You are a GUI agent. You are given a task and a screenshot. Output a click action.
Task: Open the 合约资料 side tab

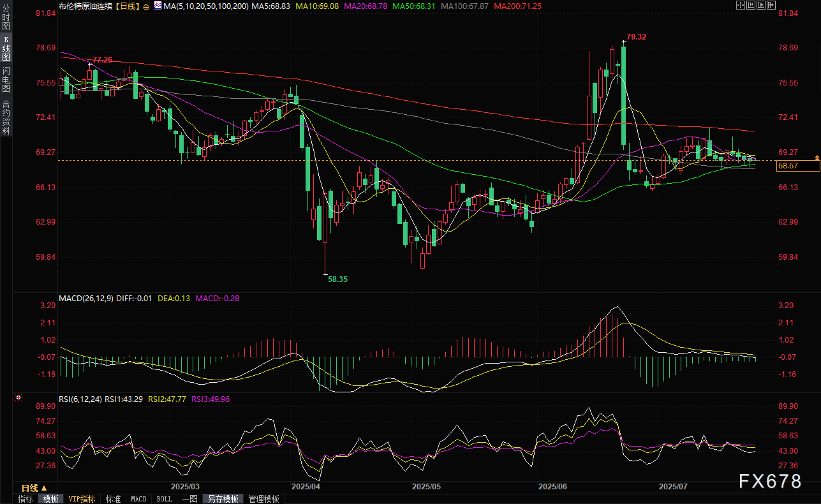click(6, 117)
